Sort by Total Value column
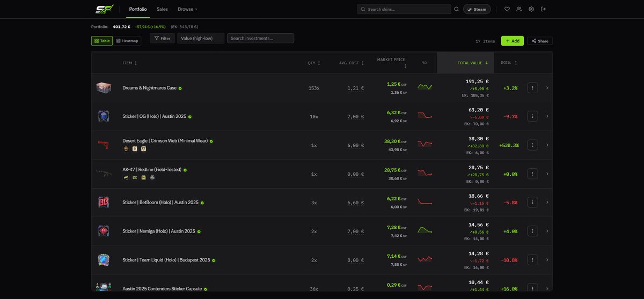This screenshot has width=644, height=299. coord(473,63)
